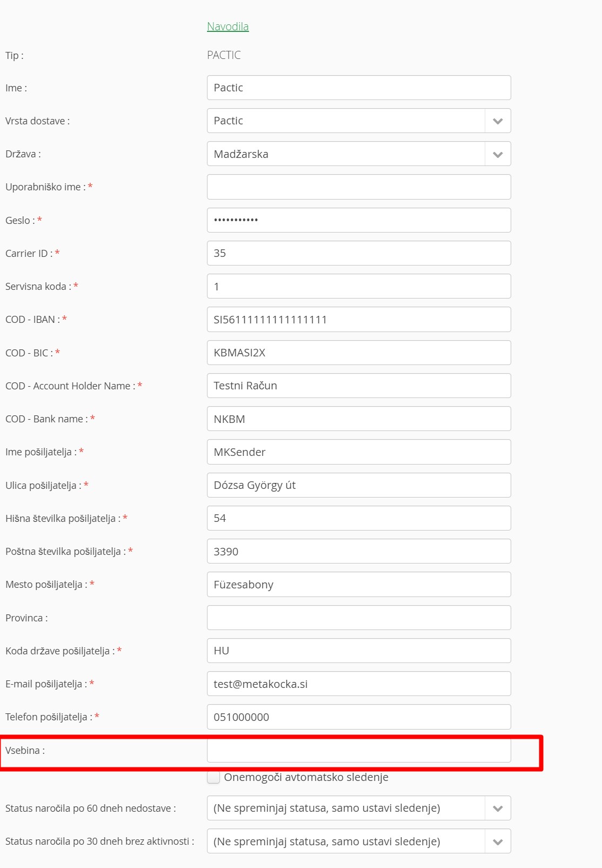Open the 30 dneh brez aktivnosti dropdown
The width and height of the screenshot is (602, 868).
(x=358, y=842)
